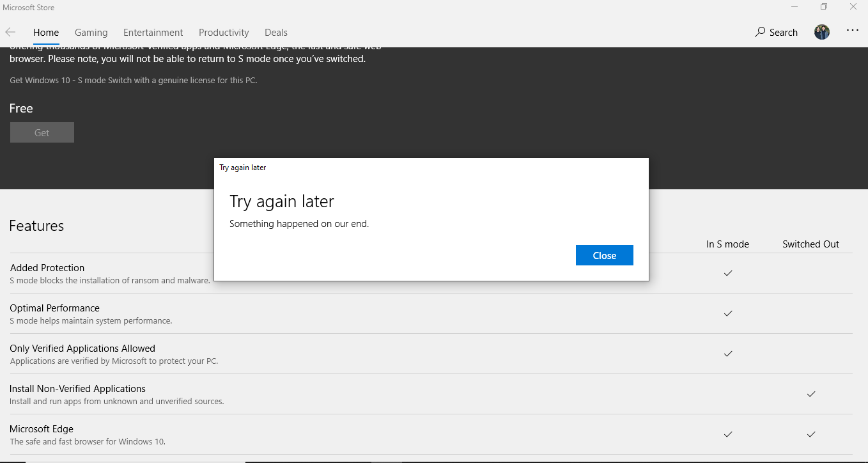Click 'S mode blocks the installation' description
The width and height of the screenshot is (868, 463).
[x=110, y=281]
